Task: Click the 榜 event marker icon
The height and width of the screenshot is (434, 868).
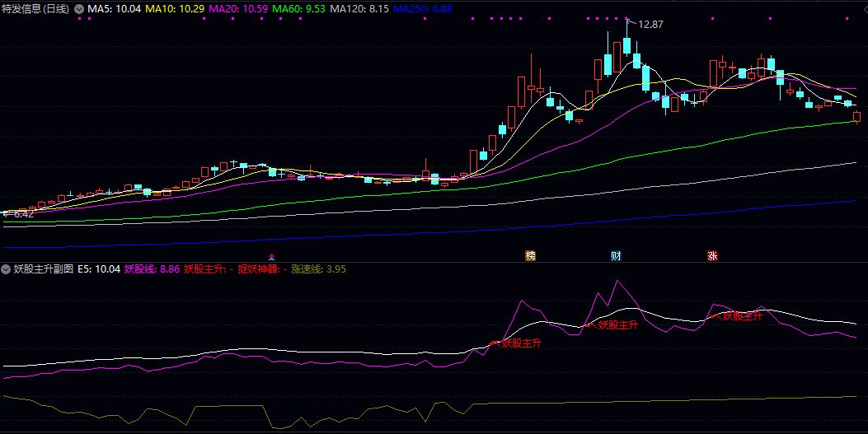Action: [x=530, y=256]
